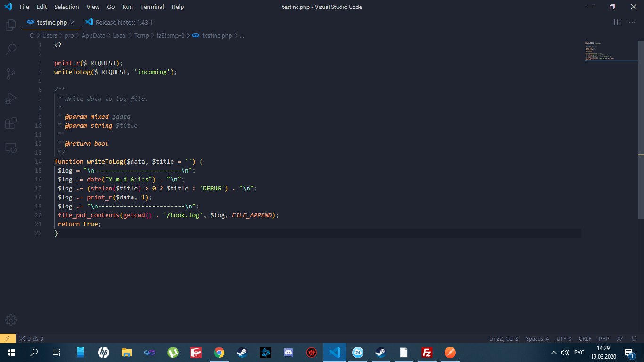Open the Selection menu

pos(66,7)
